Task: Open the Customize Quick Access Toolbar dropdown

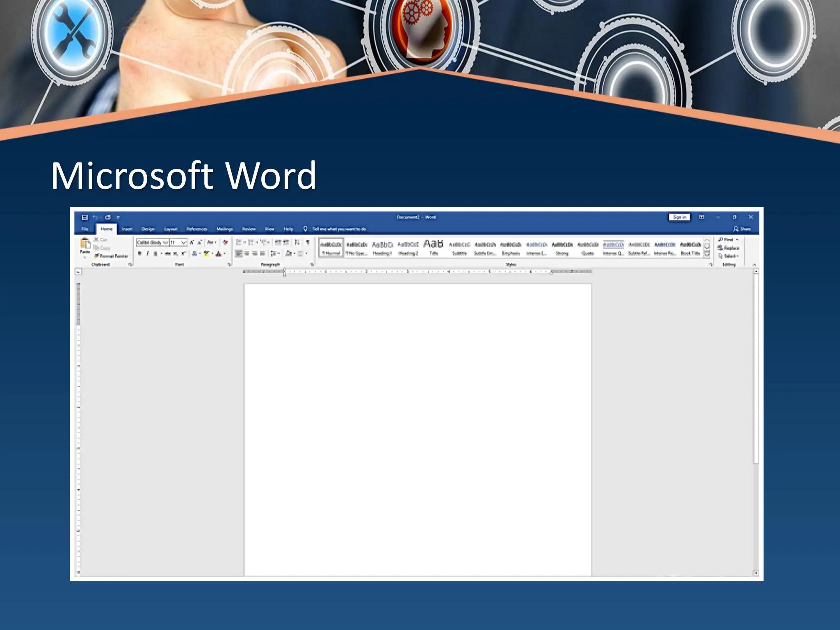Action: click(118, 218)
